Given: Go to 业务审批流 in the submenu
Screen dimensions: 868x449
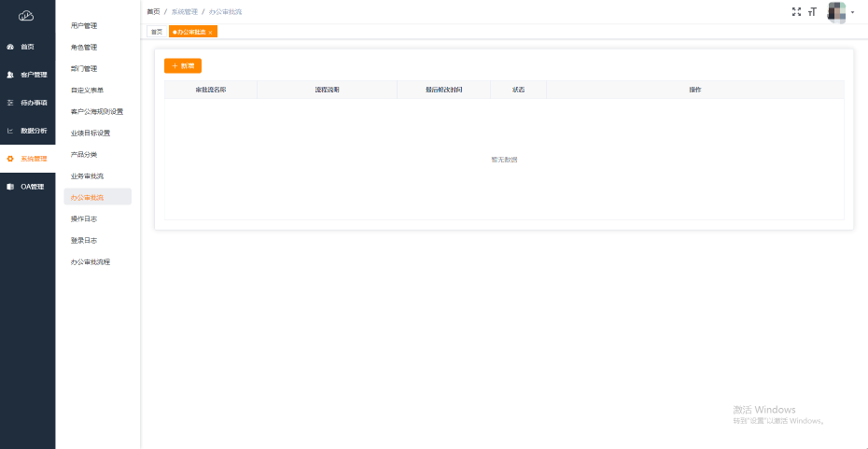Looking at the screenshot, I should click(x=88, y=176).
